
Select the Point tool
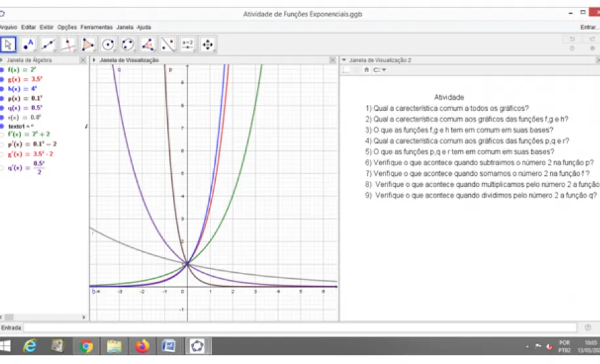[28, 45]
